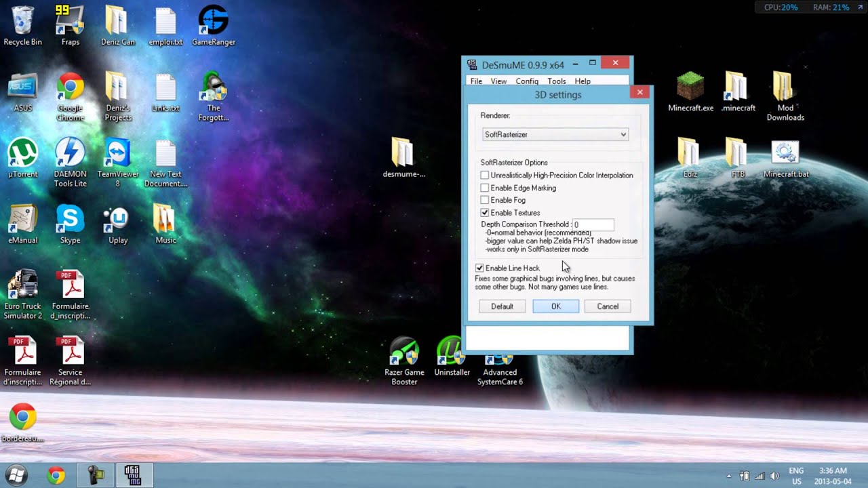Screen dimensions: 868x488
Task: Confirm 3D settings with OK
Action: tap(555, 306)
